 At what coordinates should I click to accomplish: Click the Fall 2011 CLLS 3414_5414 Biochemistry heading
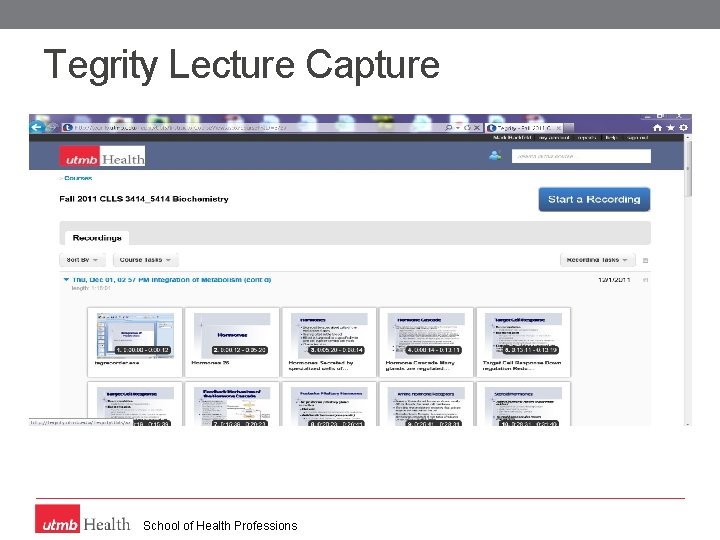click(x=144, y=199)
